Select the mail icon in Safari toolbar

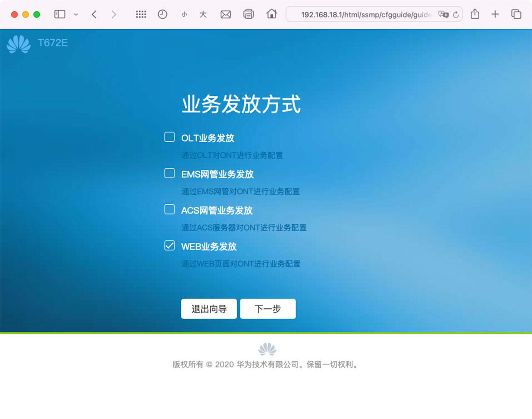[226, 14]
